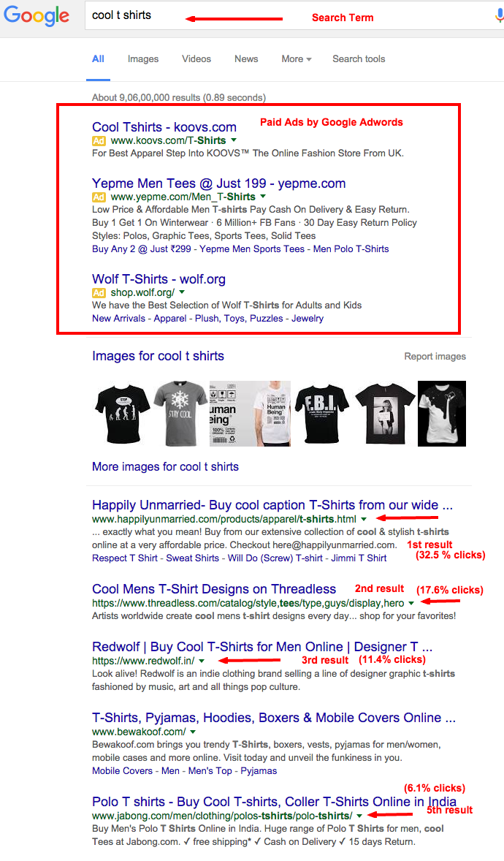The image size is (504, 861).
Task: Open the Plush, Toys, Puzzles sitelink
Action: point(239,318)
